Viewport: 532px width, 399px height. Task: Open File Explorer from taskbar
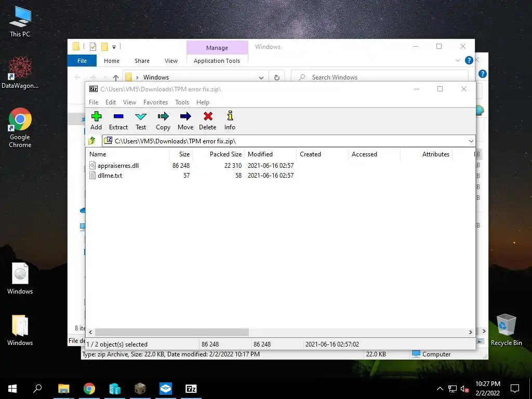pyautogui.click(x=64, y=389)
